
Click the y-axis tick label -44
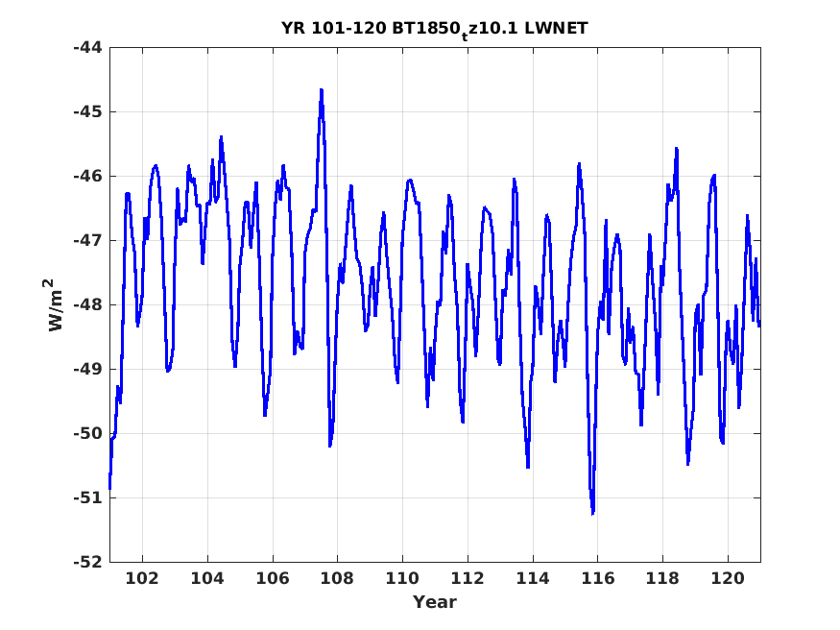[x=87, y=48]
